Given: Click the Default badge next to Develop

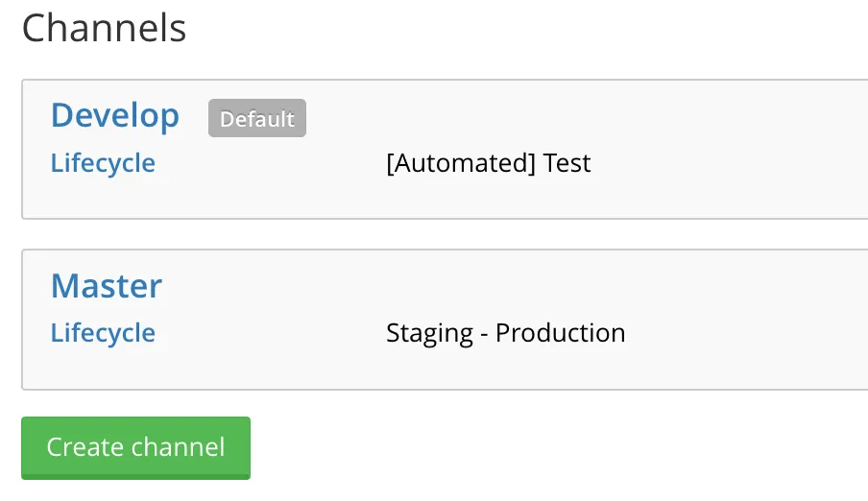Looking at the screenshot, I should [256, 119].
